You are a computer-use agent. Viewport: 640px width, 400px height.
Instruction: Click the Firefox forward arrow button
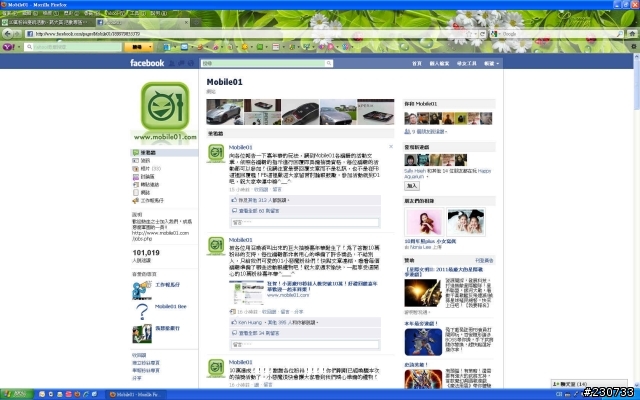point(17,34)
